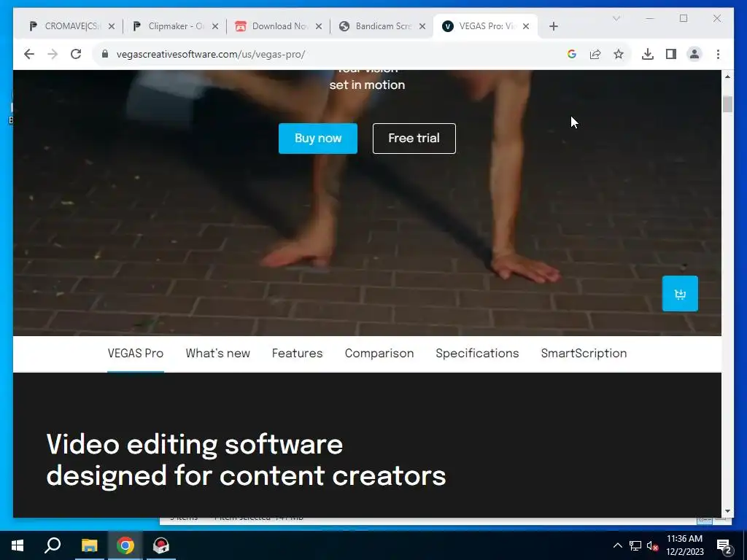This screenshot has height=560, width=747.
Task: Select the VEGAS Pro page nav item
Action: [135, 354]
